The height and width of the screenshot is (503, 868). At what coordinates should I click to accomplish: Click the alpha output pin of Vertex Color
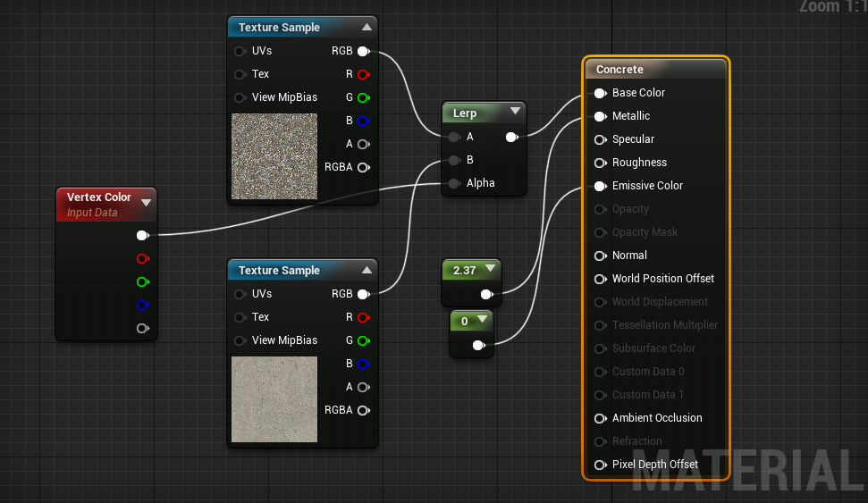coord(143,328)
